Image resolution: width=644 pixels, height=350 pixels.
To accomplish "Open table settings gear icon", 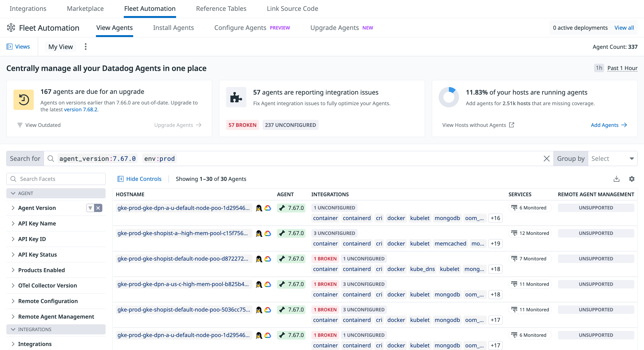I will tap(632, 179).
